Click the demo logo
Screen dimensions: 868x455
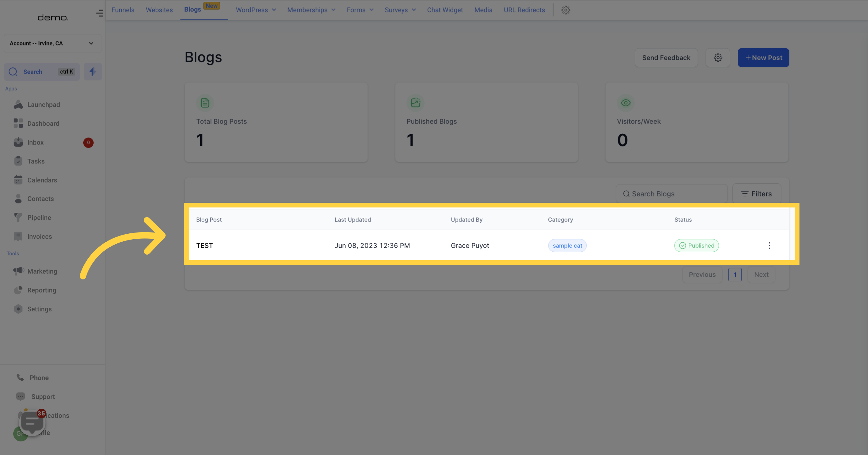pos(53,17)
